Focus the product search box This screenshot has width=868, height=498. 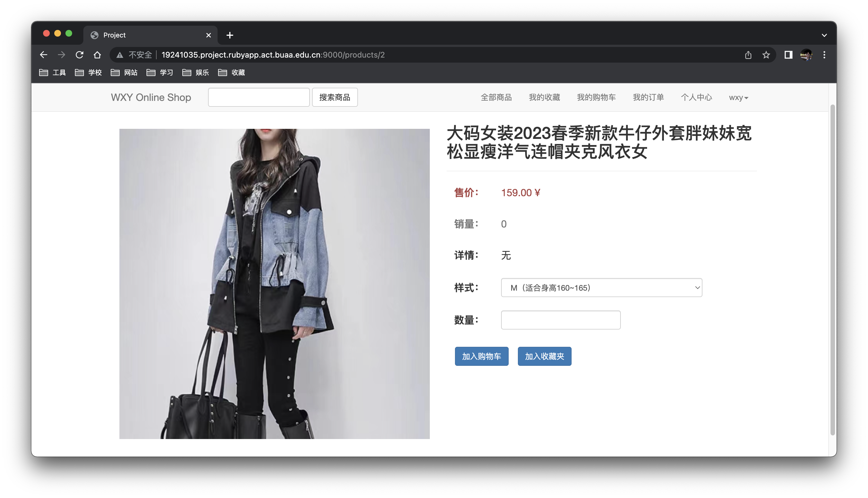pos(259,97)
